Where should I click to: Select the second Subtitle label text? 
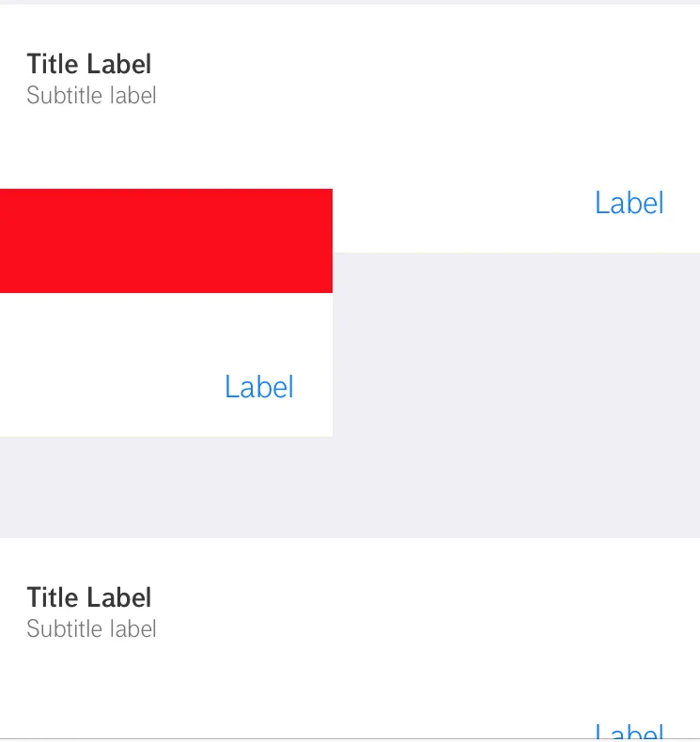coord(91,628)
